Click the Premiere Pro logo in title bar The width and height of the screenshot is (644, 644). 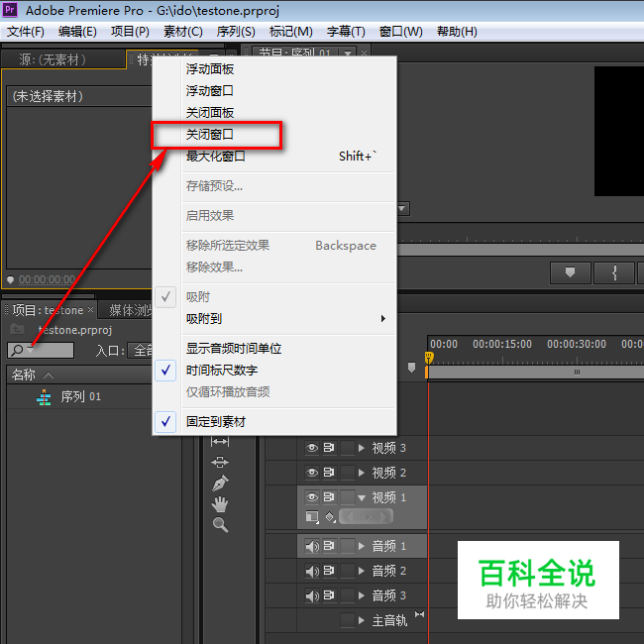10,10
